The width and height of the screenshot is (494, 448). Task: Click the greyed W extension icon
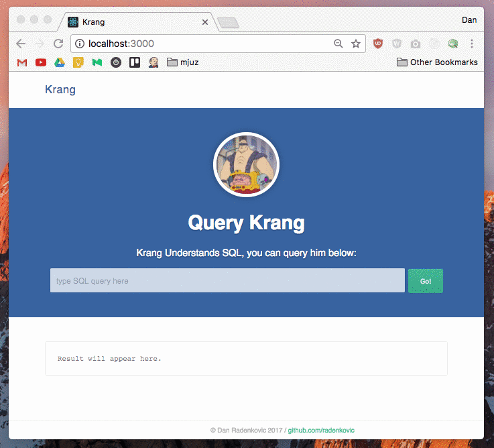click(x=397, y=44)
